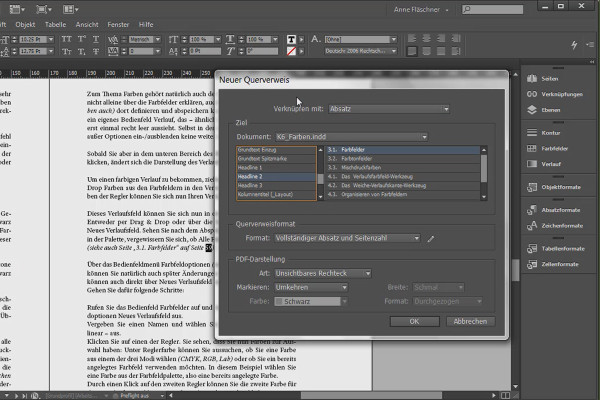Open the Farbe Schwarz dropdown

(311, 302)
